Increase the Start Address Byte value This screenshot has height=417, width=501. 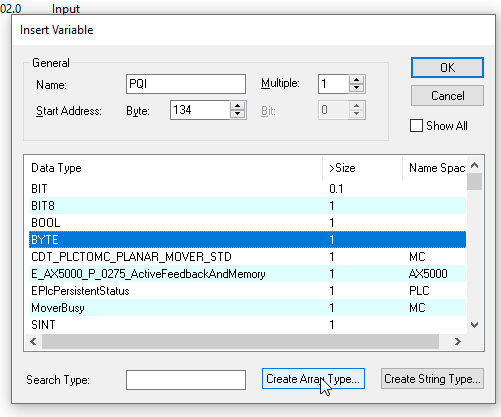click(x=237, y=106)
